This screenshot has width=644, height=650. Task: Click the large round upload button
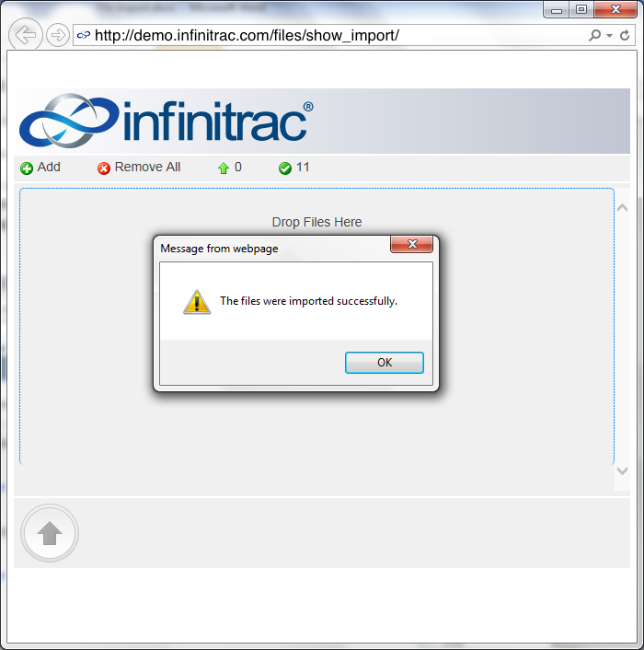50,533
